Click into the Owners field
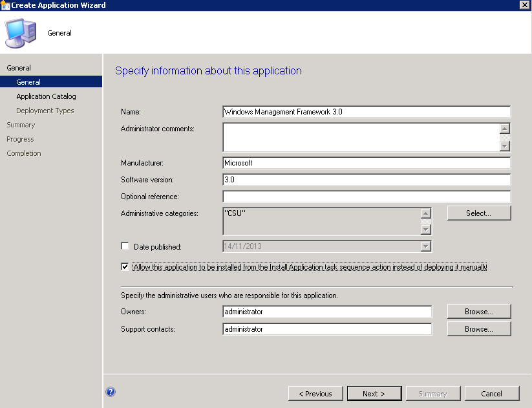The image size is (532, 408). click(327, 312)
